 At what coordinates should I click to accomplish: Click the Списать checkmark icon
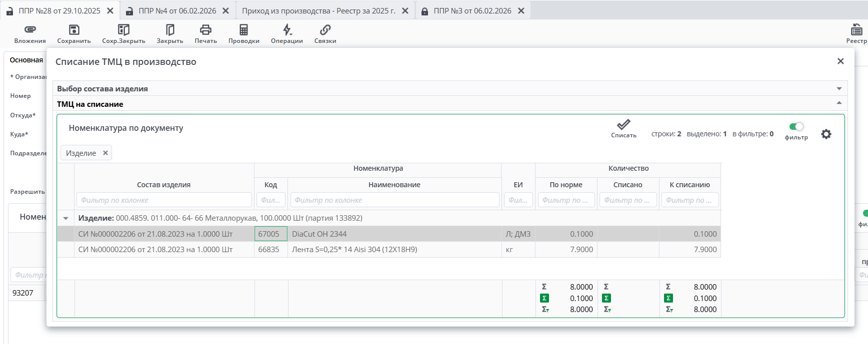623,125
